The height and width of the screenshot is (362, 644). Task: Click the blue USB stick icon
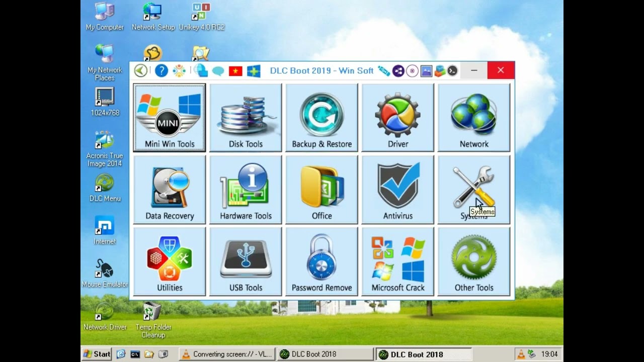[384, 71]
